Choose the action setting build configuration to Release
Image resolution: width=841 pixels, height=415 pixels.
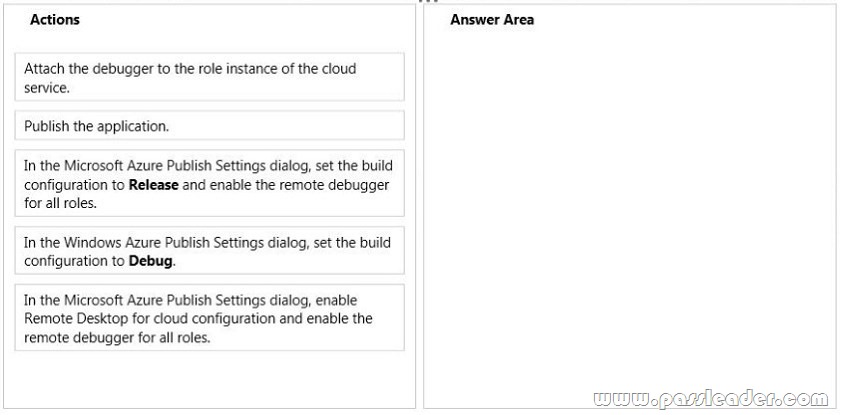click(209, 183)
